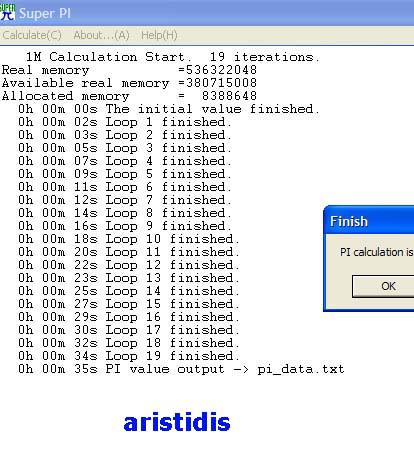
Task: Click the Real memory =536322048 line
Action: click(129, 70)
